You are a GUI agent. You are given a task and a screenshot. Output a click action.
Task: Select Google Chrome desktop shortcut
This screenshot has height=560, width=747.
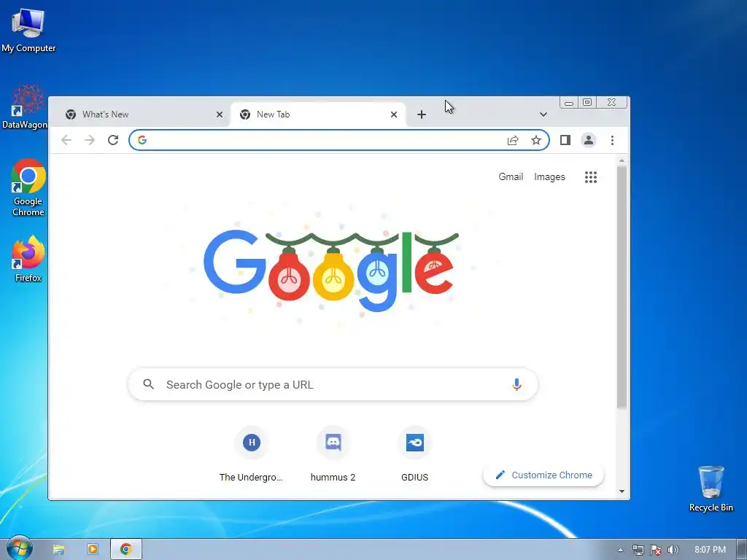28,187
